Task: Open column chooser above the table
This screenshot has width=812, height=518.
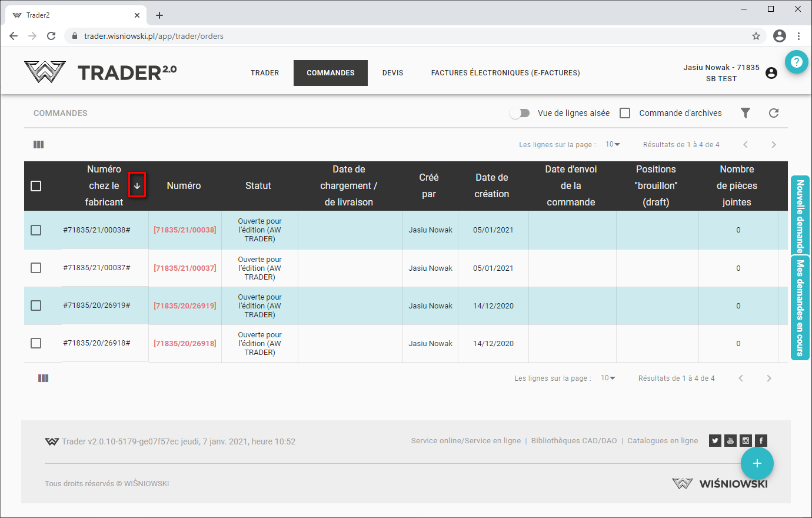Action: [39, 145]
